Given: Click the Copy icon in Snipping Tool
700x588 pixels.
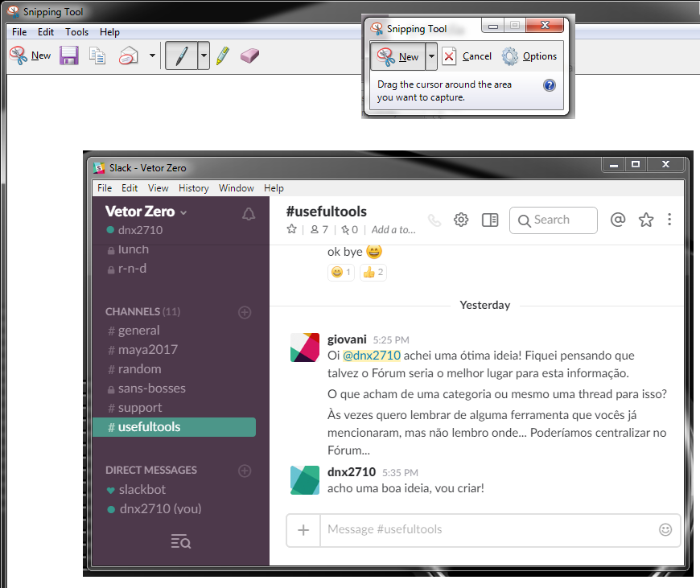Looking at the screenshot, I should click(x=97, y=56).
